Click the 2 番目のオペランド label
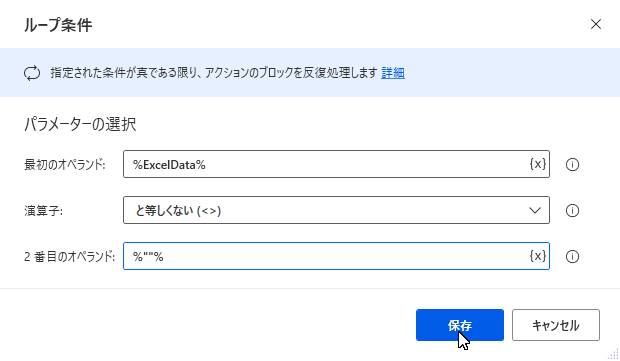620x361 pixels. pyautogui.click(x=70, y=257)
